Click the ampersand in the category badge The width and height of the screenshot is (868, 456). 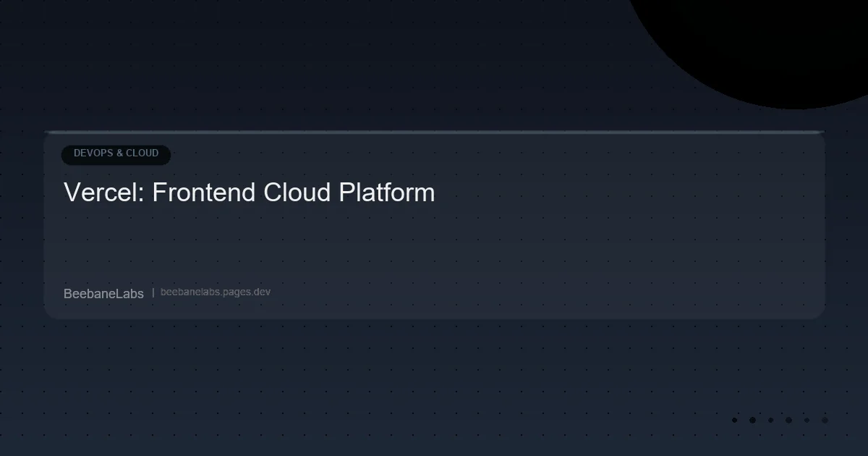[x=119, y=153]
